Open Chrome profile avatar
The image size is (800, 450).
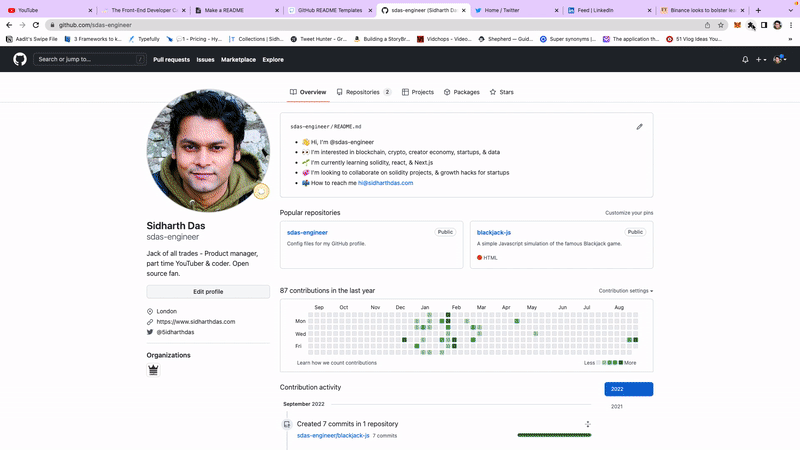click(x=777, y=25)
